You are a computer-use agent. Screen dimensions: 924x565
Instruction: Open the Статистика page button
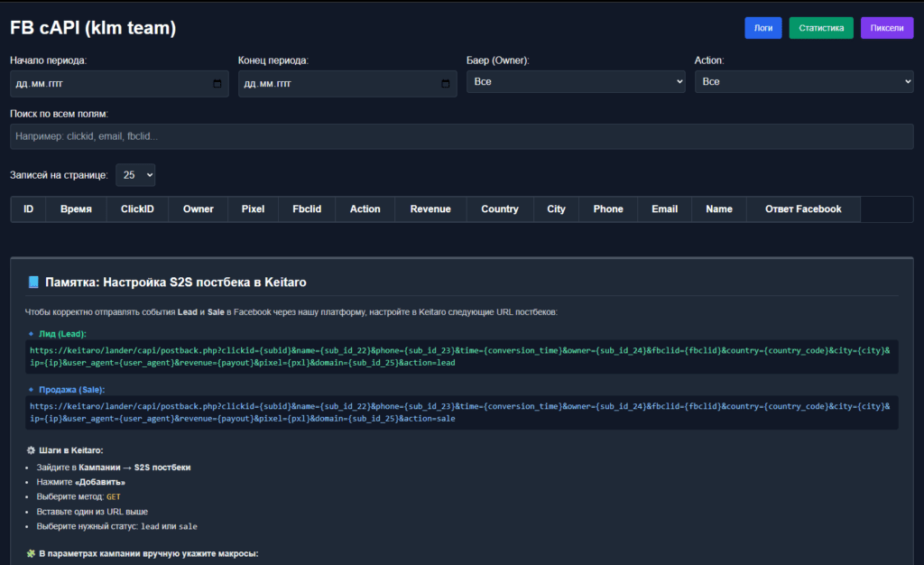(821, 28)
